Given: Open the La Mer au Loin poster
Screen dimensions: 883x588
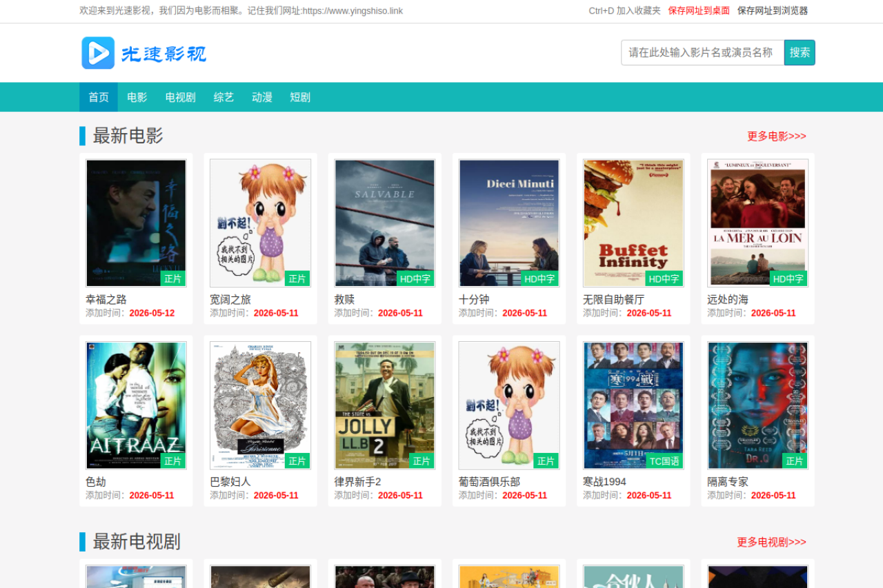Looking at the screenshot, I should (757, 223).
